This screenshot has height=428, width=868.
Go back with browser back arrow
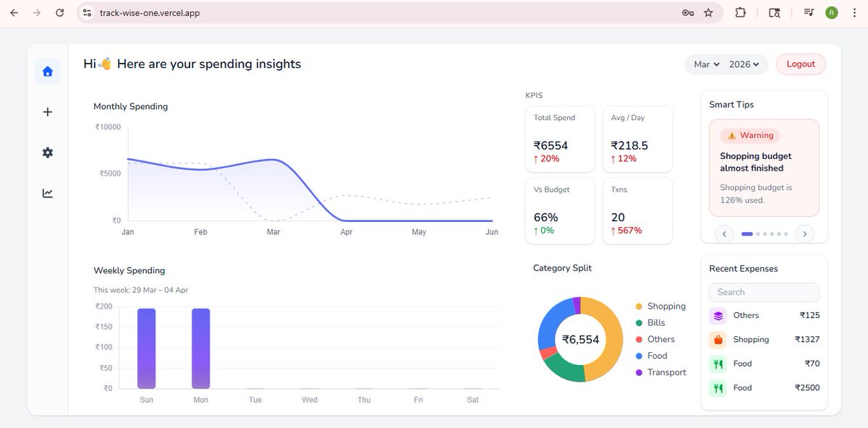pos(14,12)
